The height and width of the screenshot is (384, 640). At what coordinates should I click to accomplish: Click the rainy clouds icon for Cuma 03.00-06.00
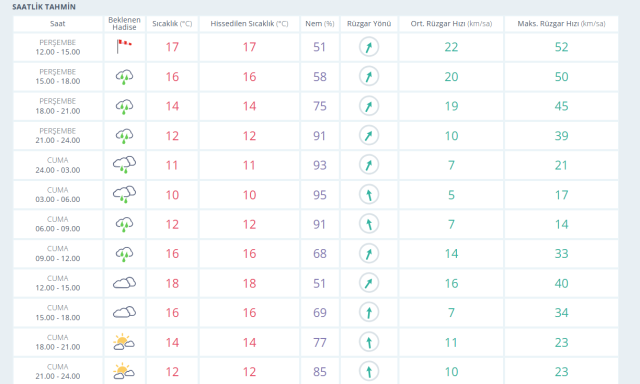pos(124,195)
